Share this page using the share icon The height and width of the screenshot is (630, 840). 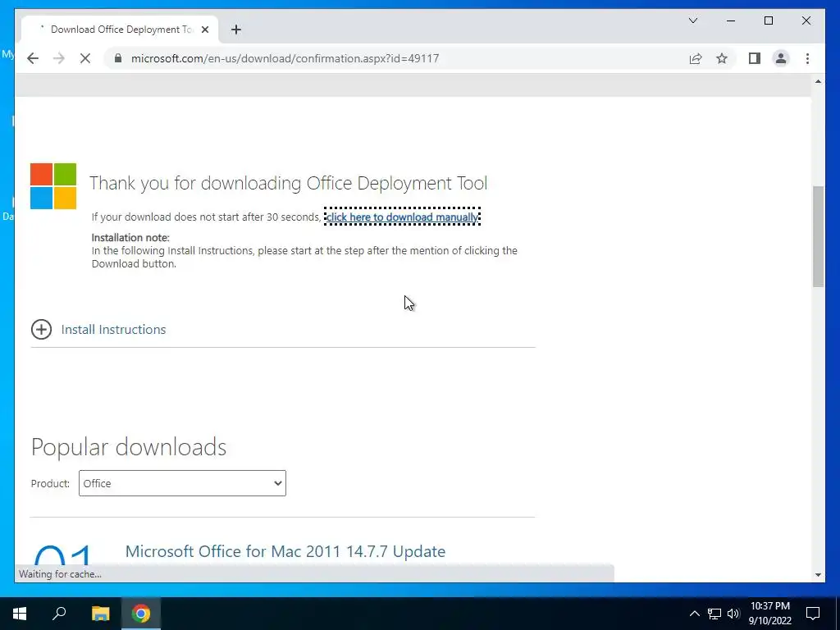click(696, 58)
